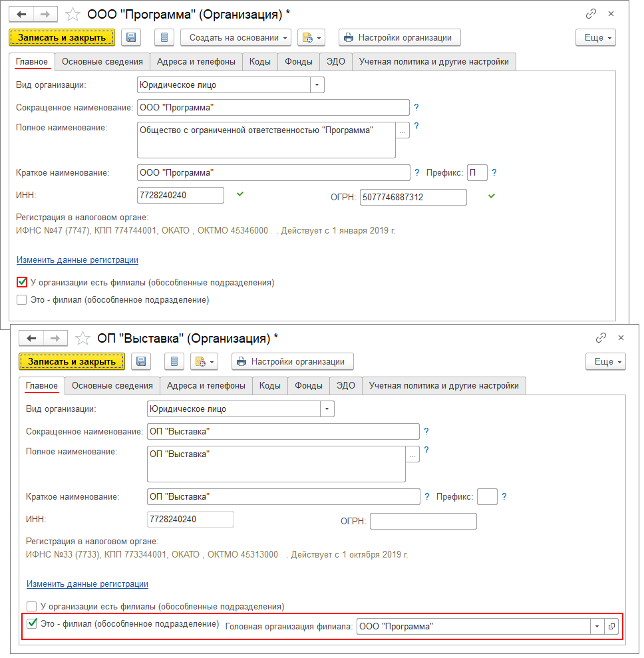Click forward arrow in ООО "Программа" window
This screenshot has width=644, height=658.
point(45,15)
